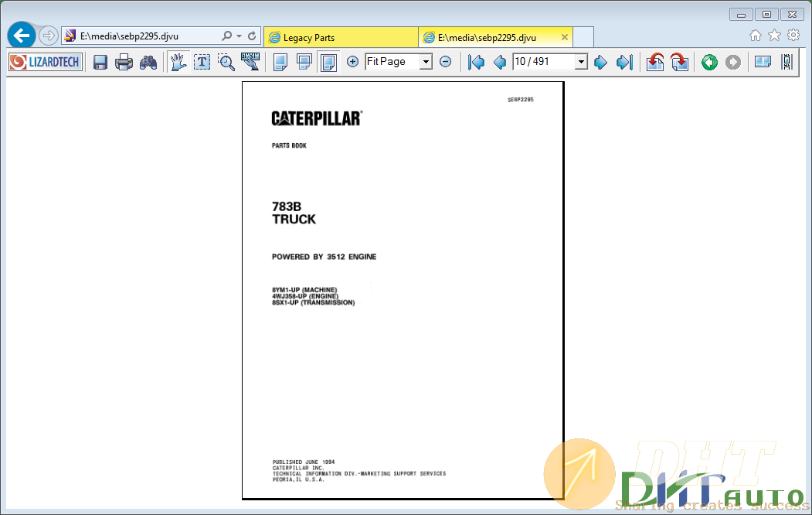The image size is (812, 515).
Task: Click the address bar search magnifier
Action: 226,36
